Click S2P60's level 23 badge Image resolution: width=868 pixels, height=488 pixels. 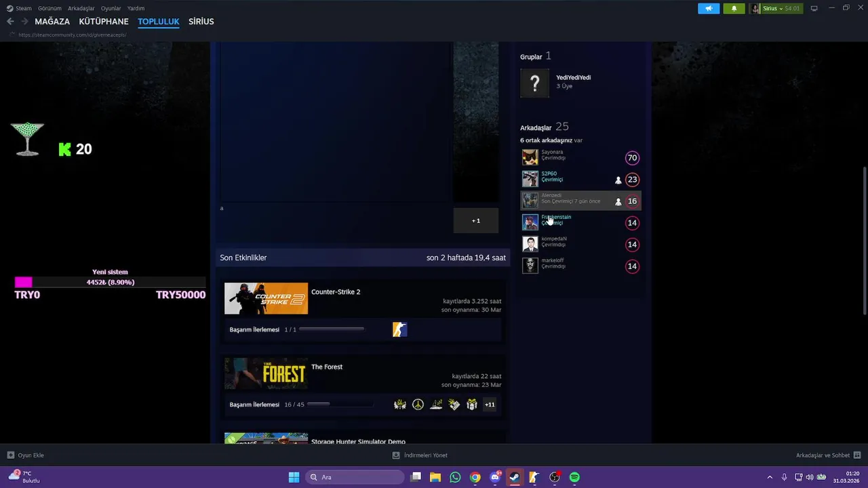pos(632,180)
